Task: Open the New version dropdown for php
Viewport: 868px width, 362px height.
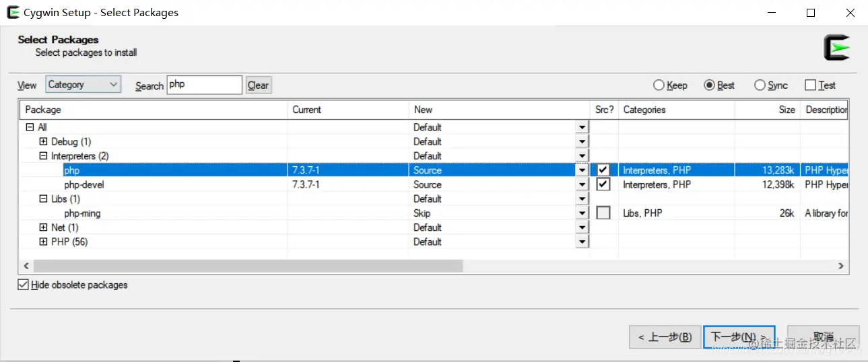Action: (582, 170)
